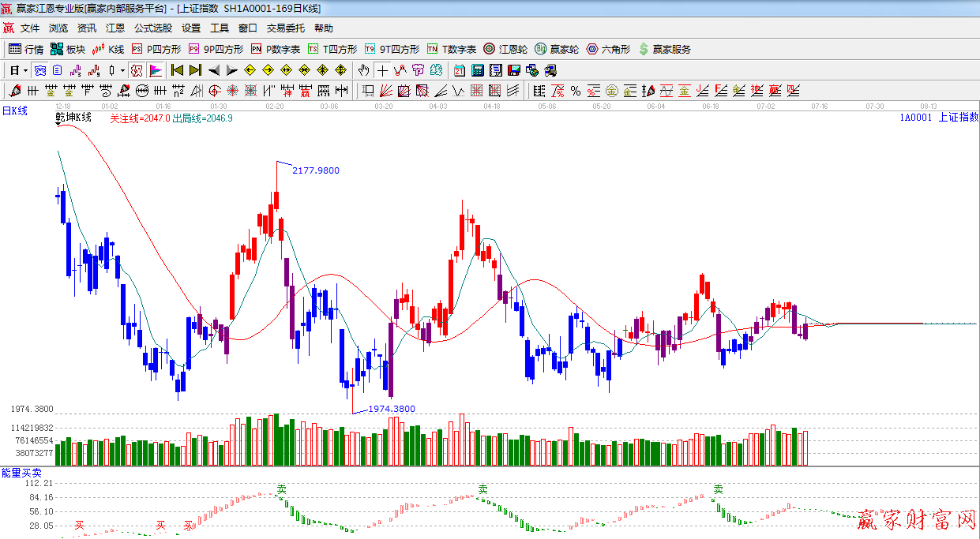The height and width of the screenshot is (539, 980).
Task: Click the 江恩轮 Gann wheel tool
Action: point(505,49)
